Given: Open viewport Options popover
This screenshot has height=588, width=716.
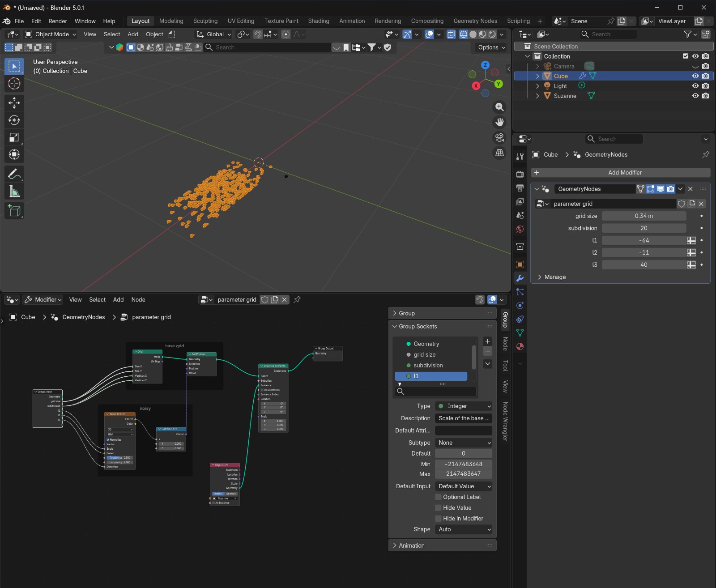Looking at the screenshot, I should pyautogui.click(x=491, y=47).
